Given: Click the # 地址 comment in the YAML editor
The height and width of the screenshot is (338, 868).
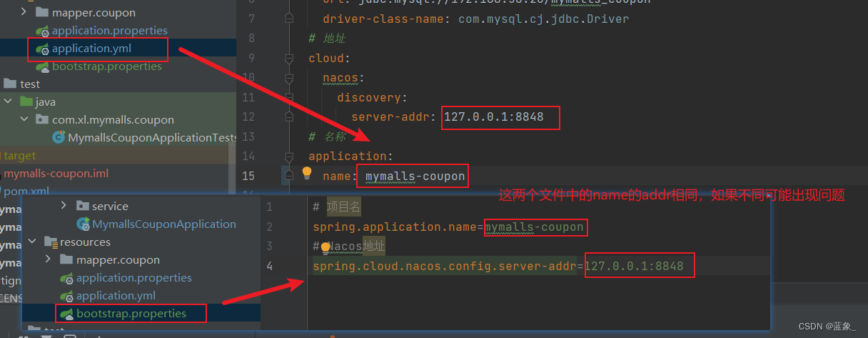Looking at the screenshot, I should pyautogui.click(x=327, y=39).
